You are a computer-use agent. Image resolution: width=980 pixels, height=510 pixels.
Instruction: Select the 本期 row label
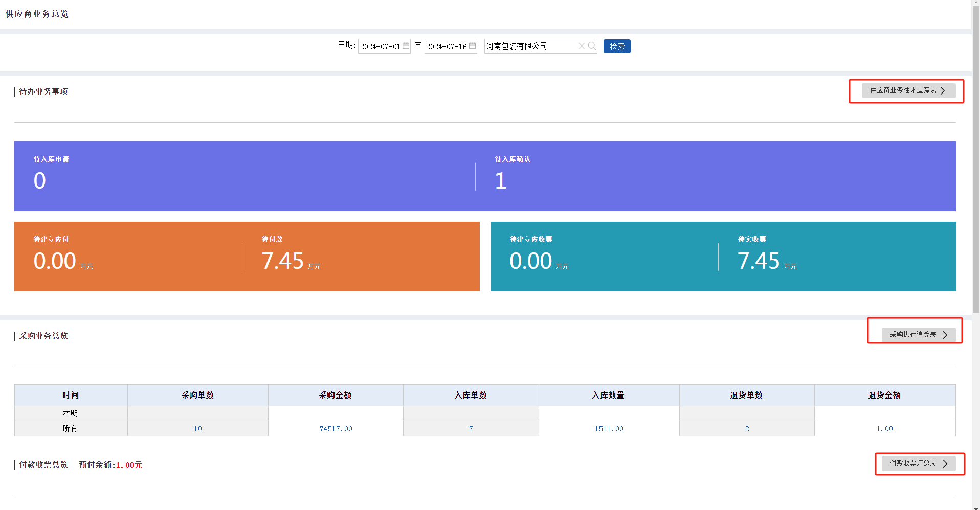point(71,413)
